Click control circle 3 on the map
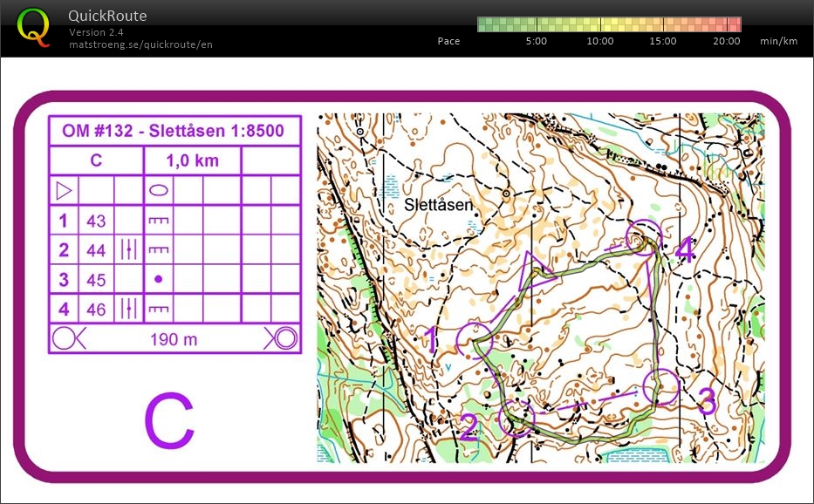 [x=660, y=386]
